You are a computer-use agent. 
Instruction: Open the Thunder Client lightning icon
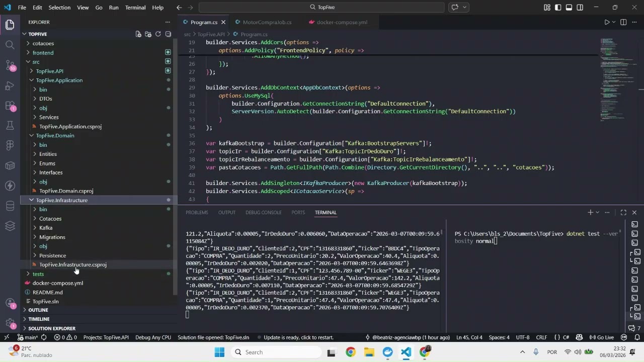click(10, 186)
